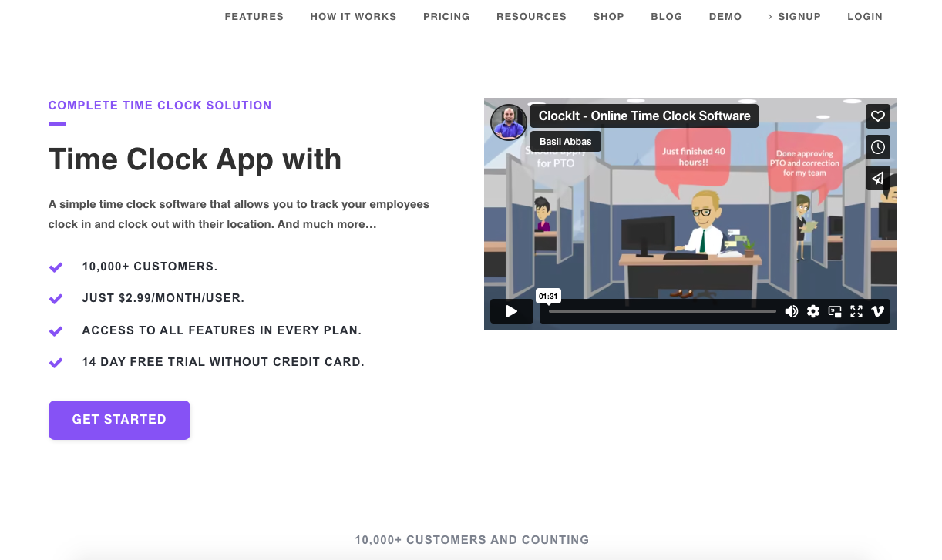Open video title ClockIt - Online Time Clock Software
The height and width of the screenshot is (560, 942).
644,116
